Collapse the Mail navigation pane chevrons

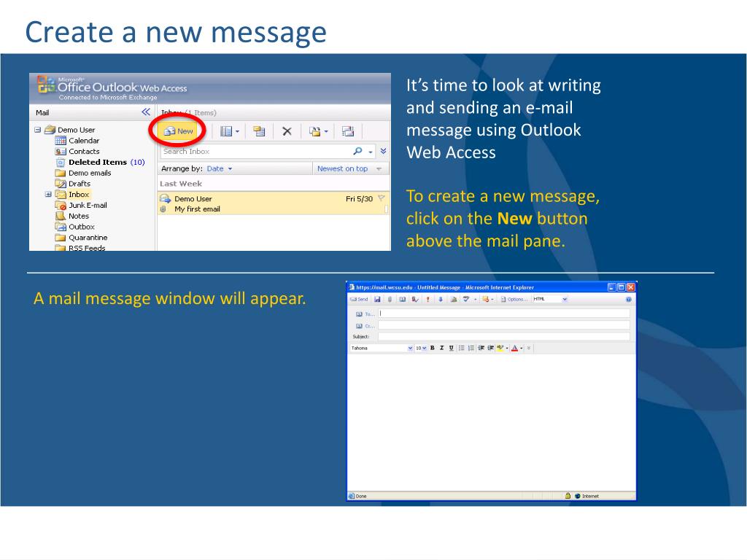[x=146, y=112]
